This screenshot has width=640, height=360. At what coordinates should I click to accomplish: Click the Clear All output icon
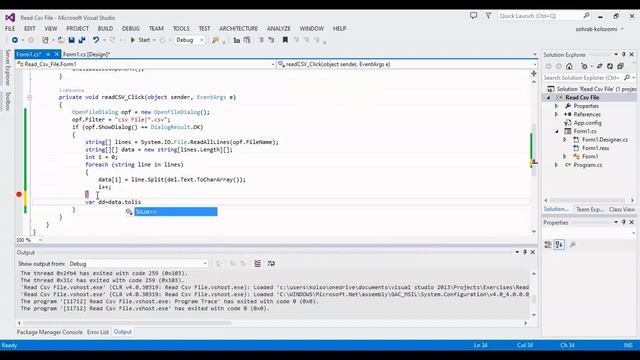point(258,264)
